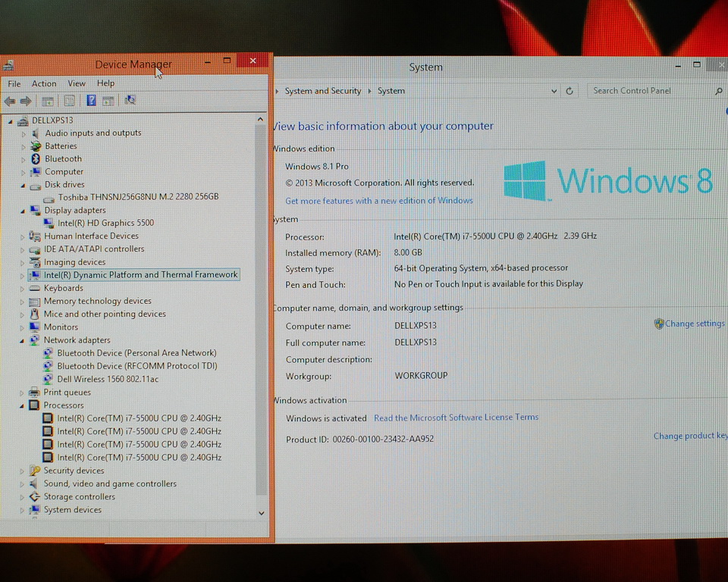Select Bluetooth Device (Personal Area Network)
This screenshot has width=728, height=582.
(x=136, y=352)
